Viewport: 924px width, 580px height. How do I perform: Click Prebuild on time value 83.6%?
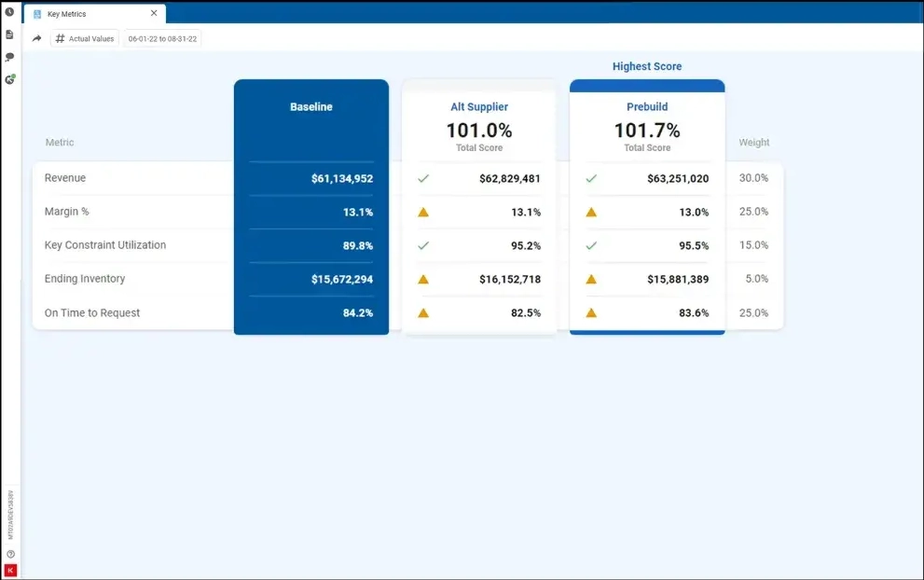694,313
